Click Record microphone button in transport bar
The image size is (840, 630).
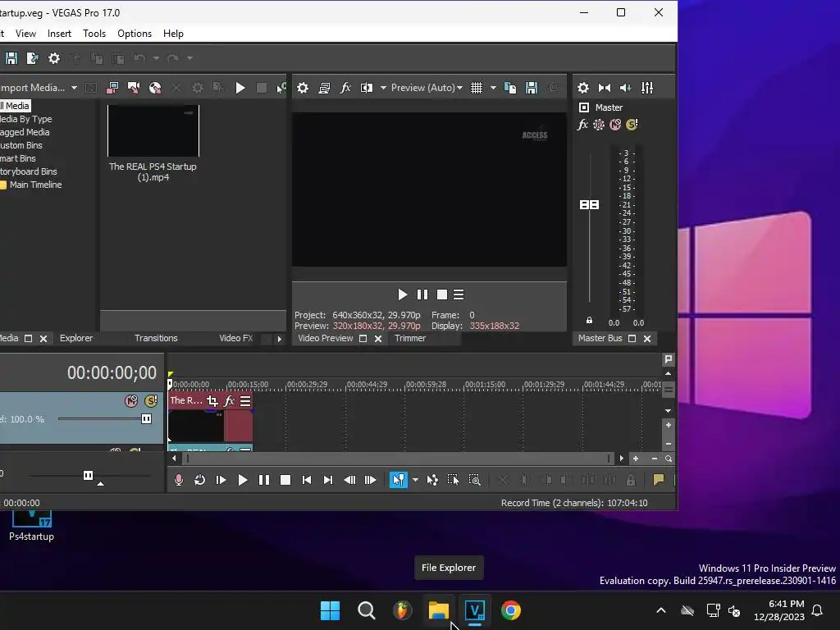(179, 480)
